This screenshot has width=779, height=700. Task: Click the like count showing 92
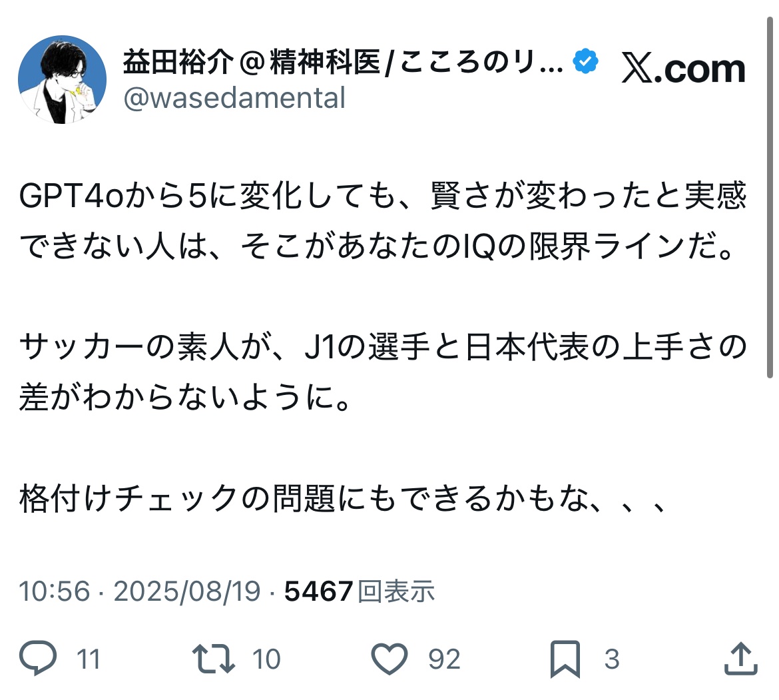click(x=443, y=659)
